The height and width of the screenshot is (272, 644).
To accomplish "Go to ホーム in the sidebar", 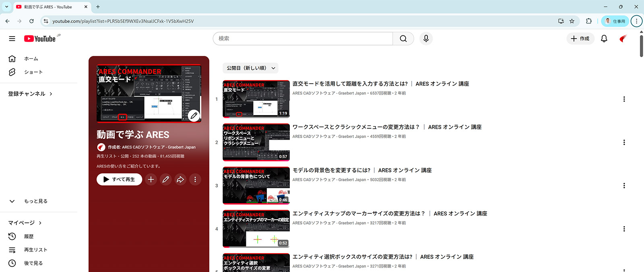I will click(31, 59).
